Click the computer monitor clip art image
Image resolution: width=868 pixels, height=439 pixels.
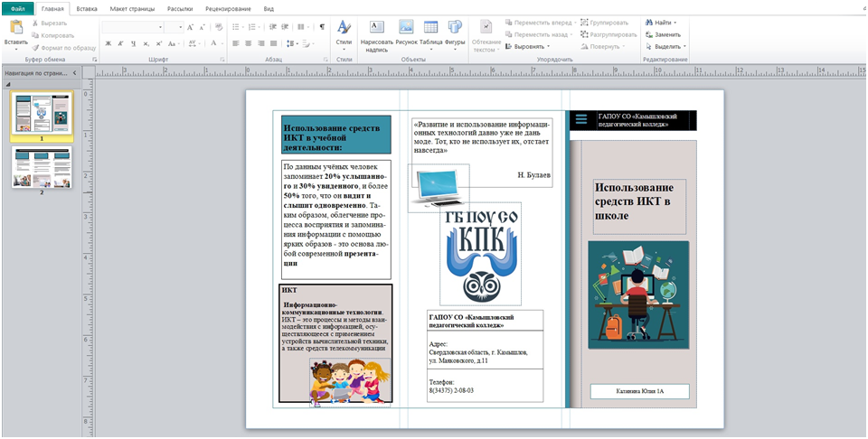(x=439, y=188)
